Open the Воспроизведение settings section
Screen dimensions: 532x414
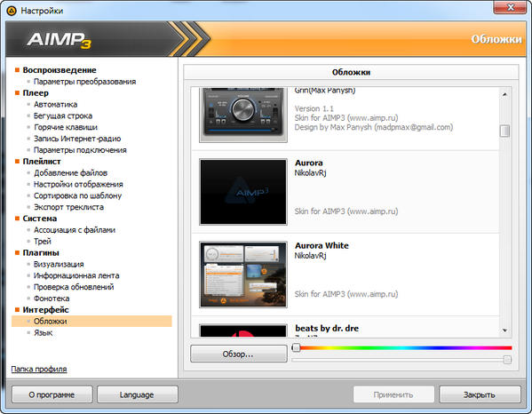60,70
